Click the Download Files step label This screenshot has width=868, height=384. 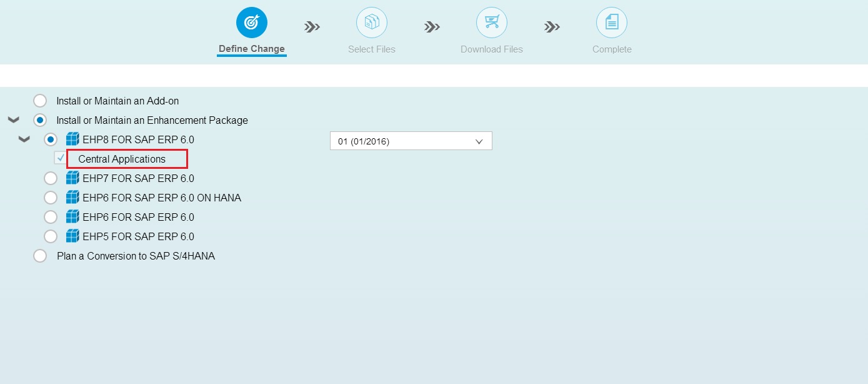[492, 49]
